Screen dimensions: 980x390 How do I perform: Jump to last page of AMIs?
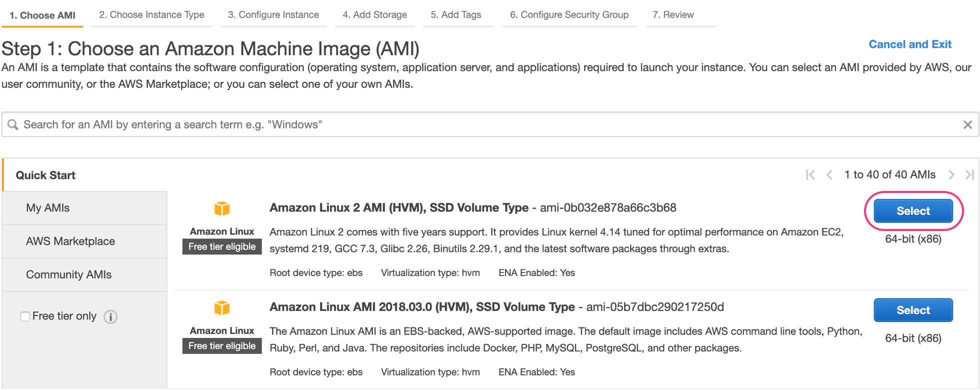click(x=969, y=174)
